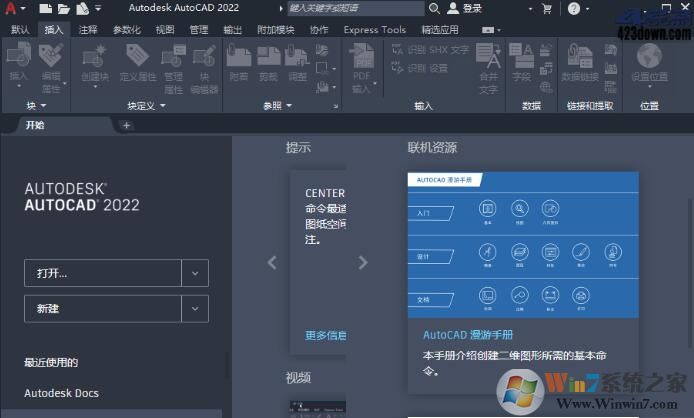Click the underlay layers icon in 参照 panel
694x418 pixels.
pyautogui.click(x=322, y=50)
